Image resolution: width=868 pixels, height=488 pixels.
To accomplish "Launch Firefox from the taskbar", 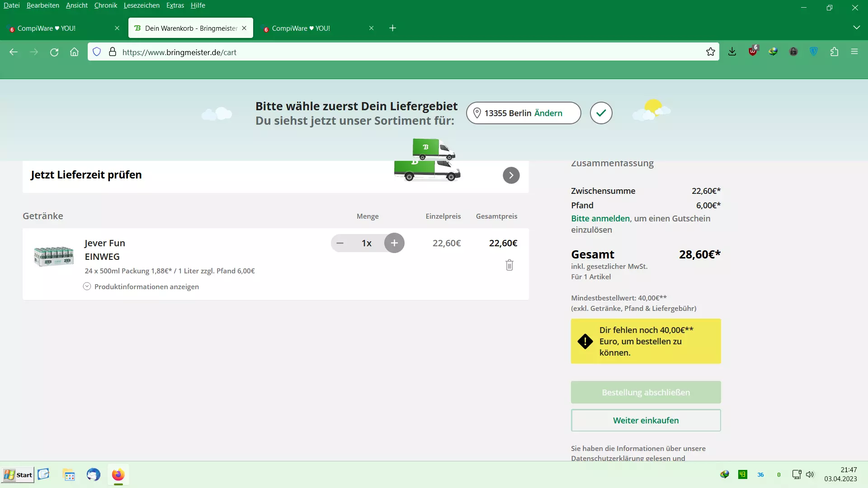I will pyautogui.click(x=118, y=475).
